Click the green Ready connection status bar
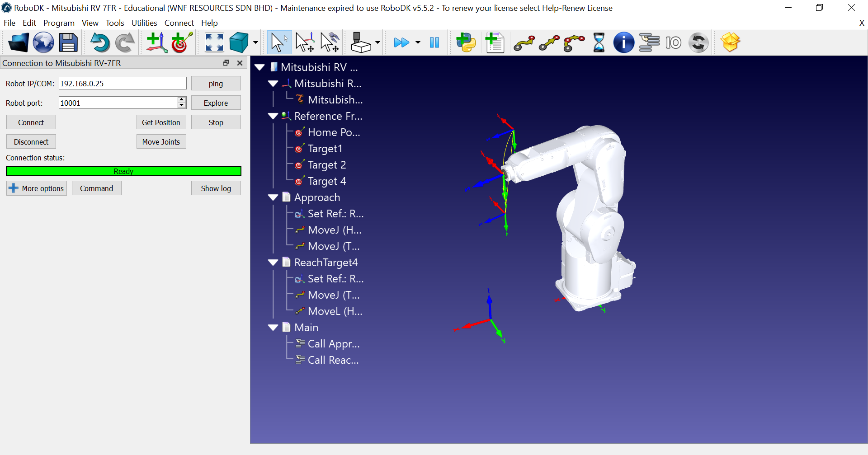The image size is (868, 455). (x=123, y=171)
